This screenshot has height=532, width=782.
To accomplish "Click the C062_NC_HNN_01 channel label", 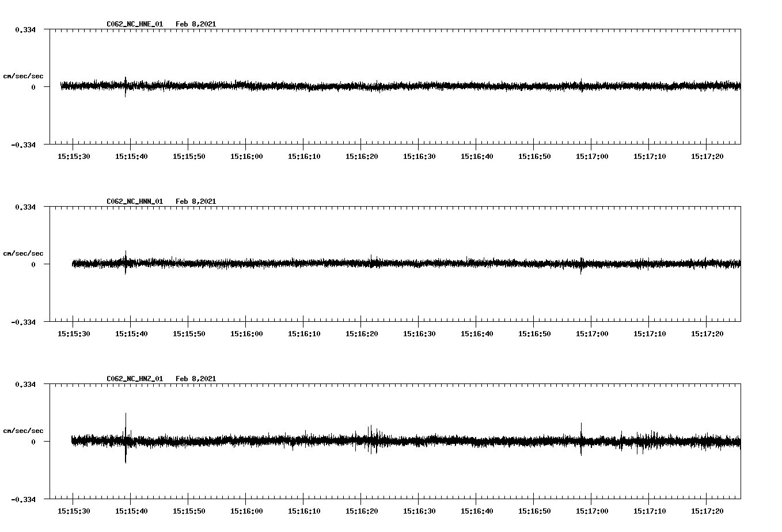I will pos(134,201).
